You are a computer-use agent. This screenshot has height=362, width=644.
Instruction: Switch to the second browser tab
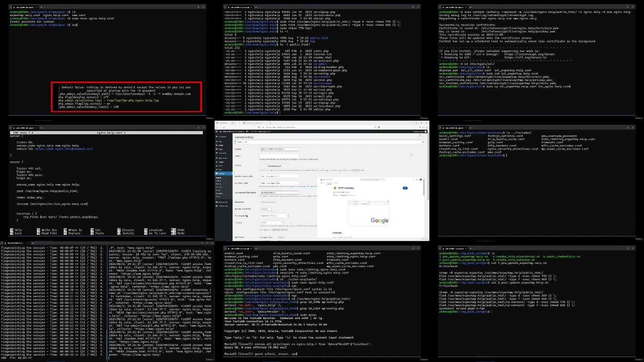255,123
